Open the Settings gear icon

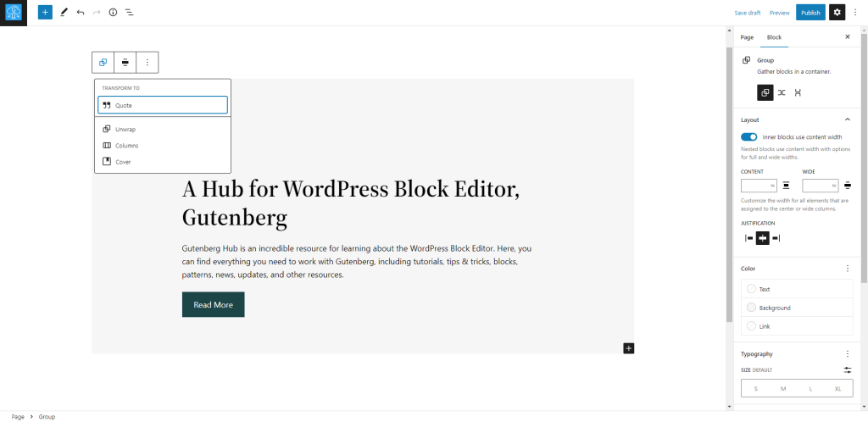tap(837, 13)
